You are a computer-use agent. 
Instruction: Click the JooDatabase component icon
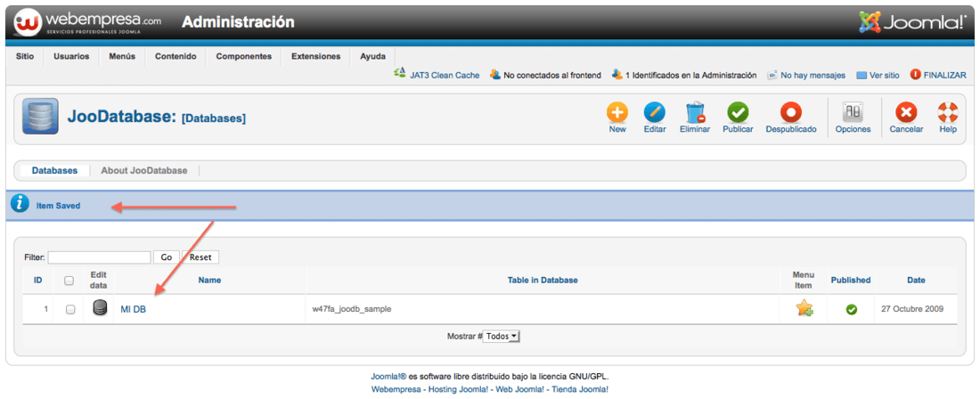click(41, 117)
